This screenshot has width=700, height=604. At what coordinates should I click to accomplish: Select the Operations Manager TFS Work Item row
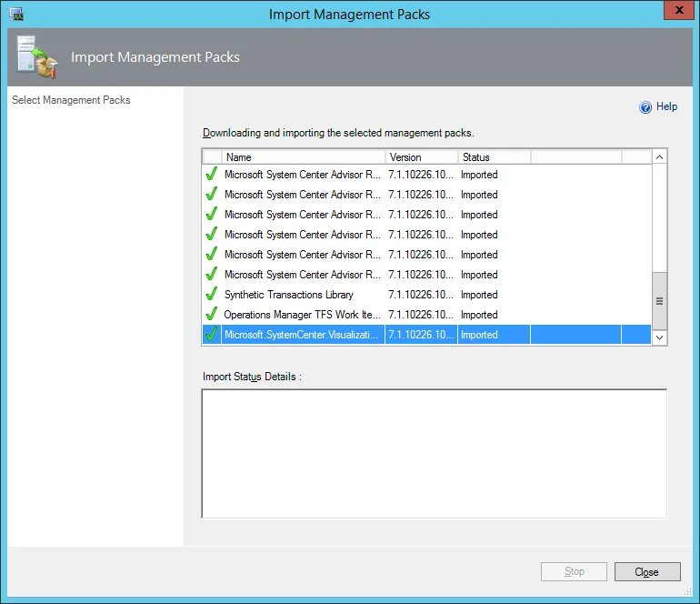426,315
